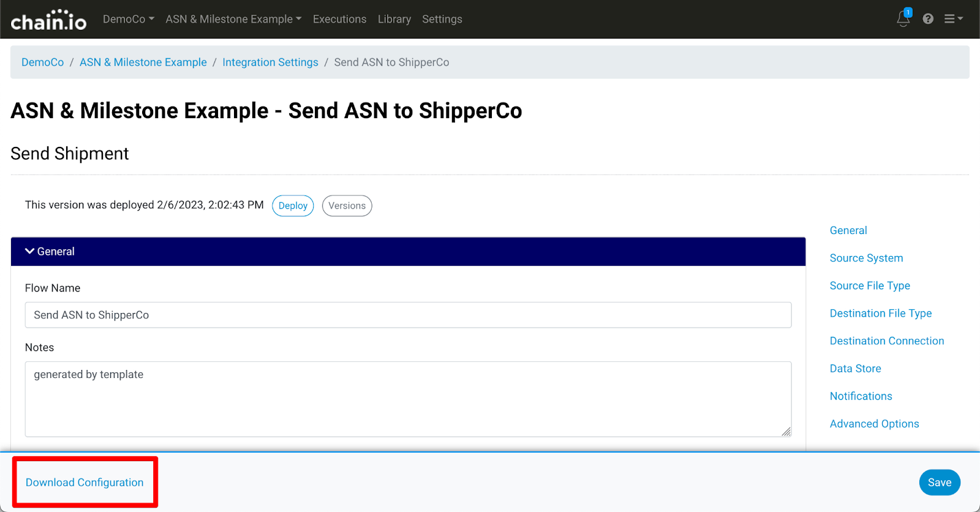Click DemoCo breadcrumb link
Image resolution: width=980 pixels, height=512 pixels.
[43, 62]
